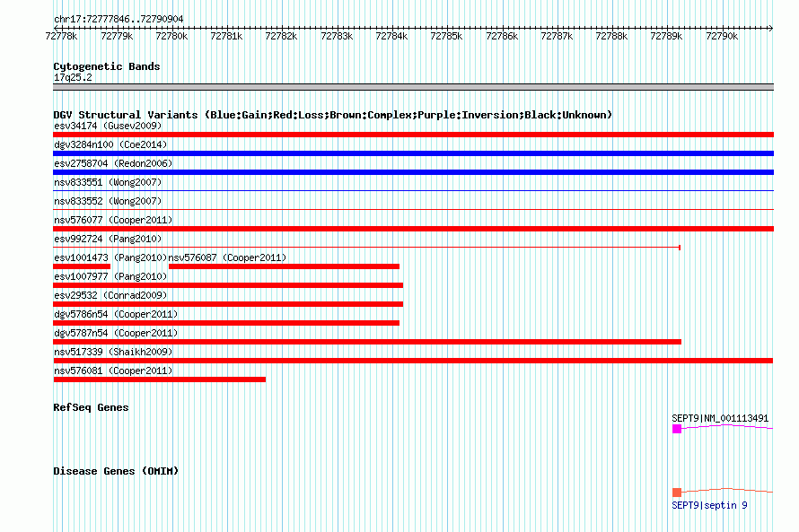Screen dimensions: 799x532
Task: Click the 72790k ruler tick label
Action: coord(722,36)
